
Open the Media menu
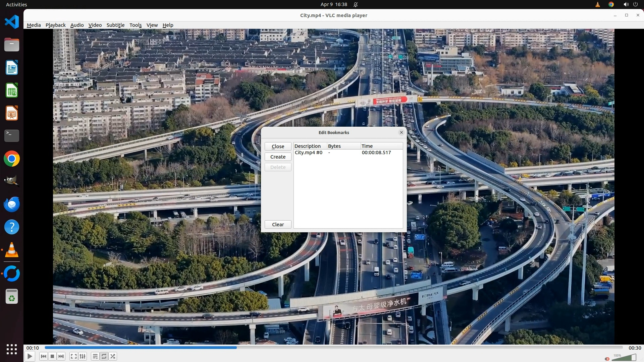pyautogui.click(x=34, y=25)
